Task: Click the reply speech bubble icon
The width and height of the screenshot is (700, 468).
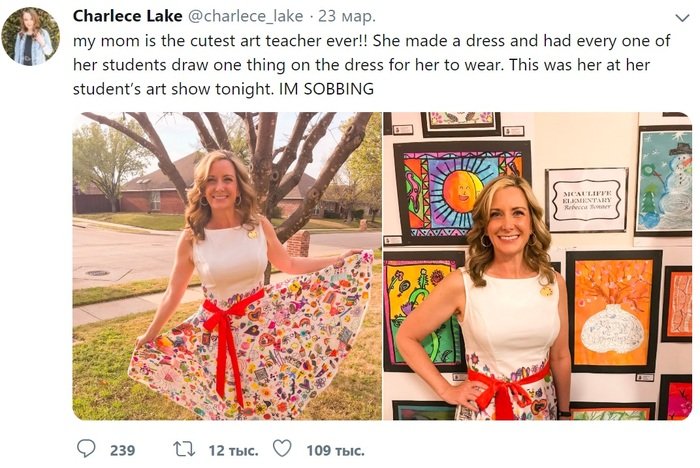Action: [x=87, y=450]
